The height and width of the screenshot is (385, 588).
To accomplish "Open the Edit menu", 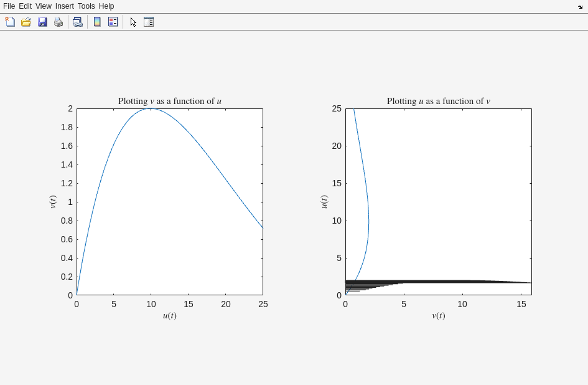I will pyautogui.click(x=25, y=6).
